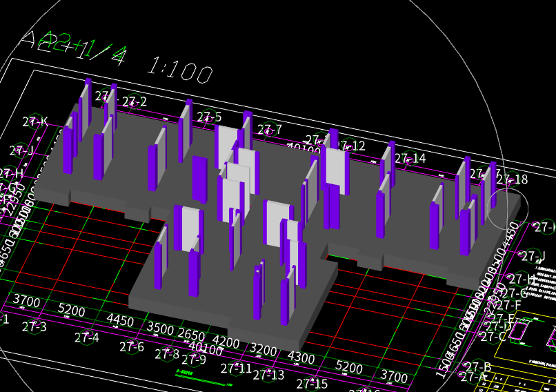Image resolution: width=556 pixels, height=392 pixels.
Task: Click the 27-11 axis bubble
Action: [236, 369]
